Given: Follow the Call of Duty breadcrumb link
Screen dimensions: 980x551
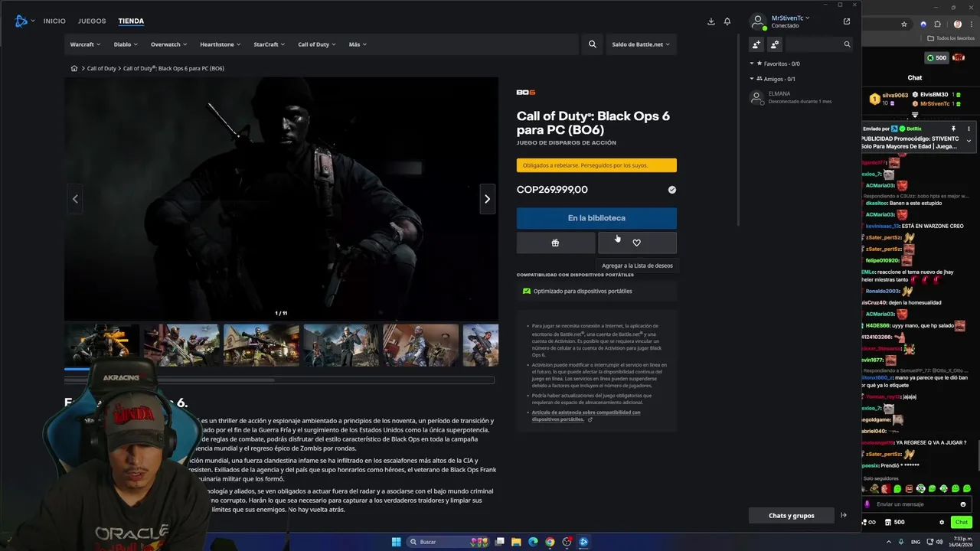Looking at the screenshot, I should (x=101, y=69).
